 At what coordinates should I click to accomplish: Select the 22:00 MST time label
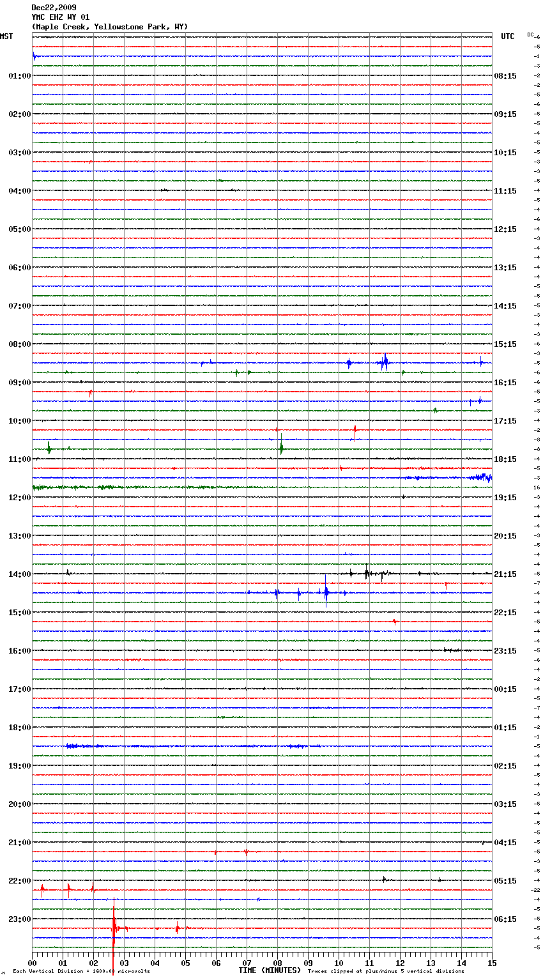pyautogui.click(x=20, y=881)
